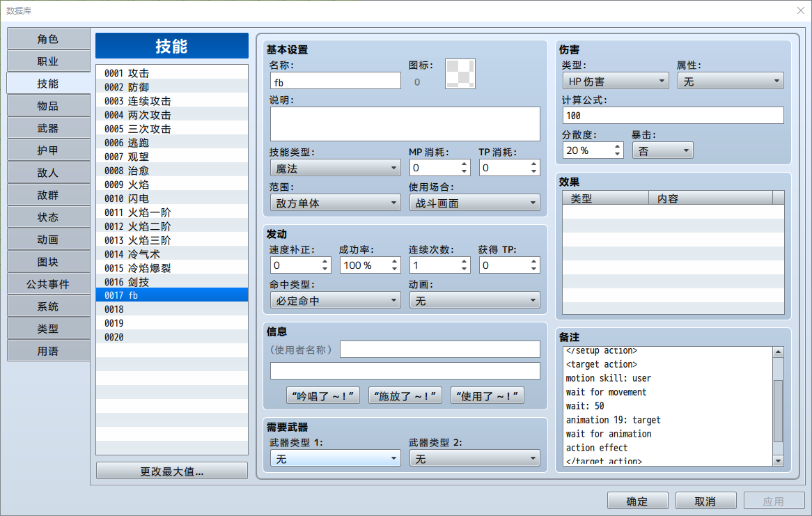Choose skill 0009 火焰
This screenshot has width=812, height=516.
(x=172, y=185)
